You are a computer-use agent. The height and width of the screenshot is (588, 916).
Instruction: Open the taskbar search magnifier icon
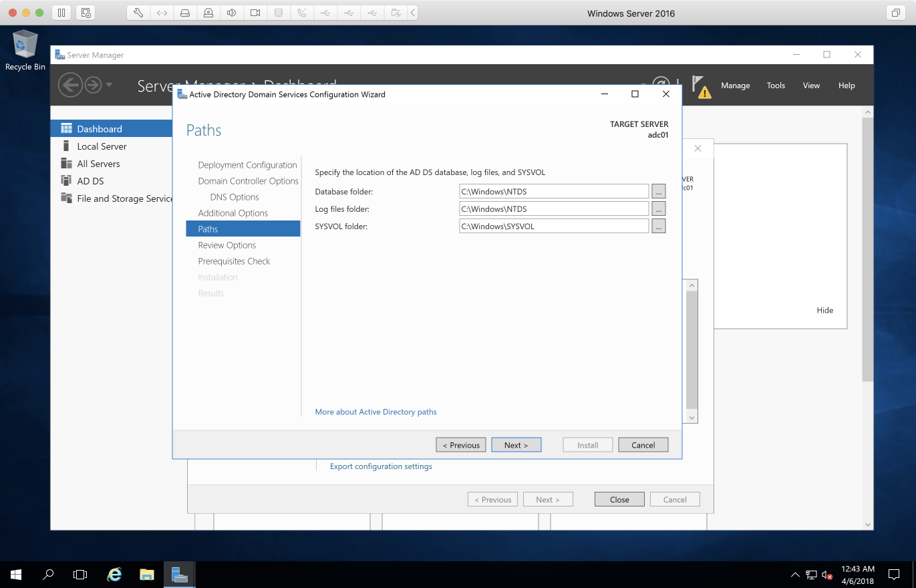click(48, 574)
